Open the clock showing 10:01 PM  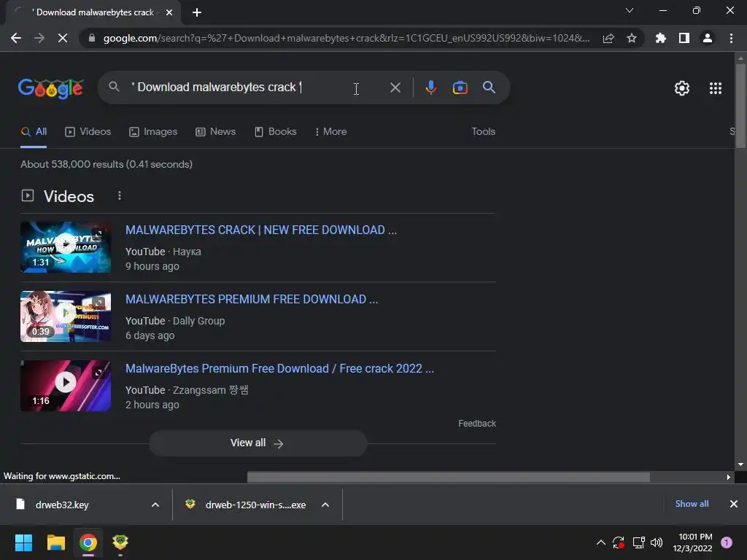[x=692, y=542]
